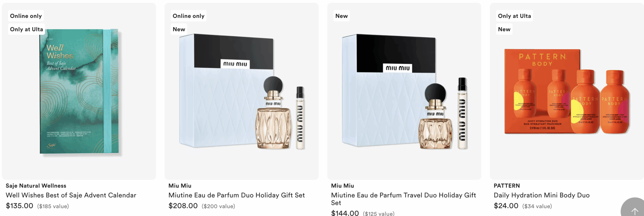Open Well Wishes Best of Saje Advent Calendar link
The image size is (644, 216).
71,195
